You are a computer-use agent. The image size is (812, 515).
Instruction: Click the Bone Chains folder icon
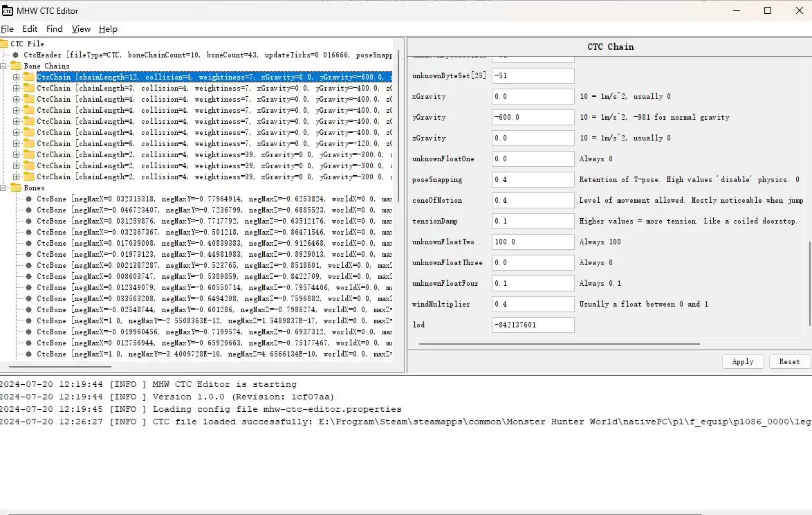15,66
